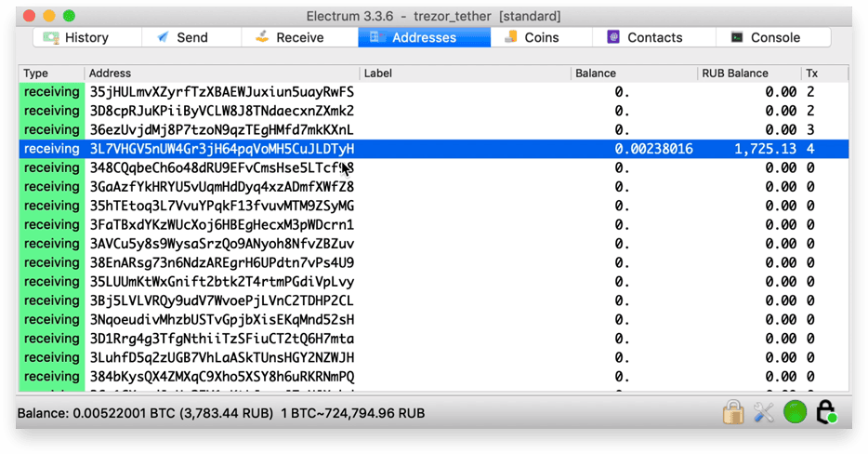This screenshot has height=454, width=868.
Task: Sort by the Balance column header
Action: [634, 73]
